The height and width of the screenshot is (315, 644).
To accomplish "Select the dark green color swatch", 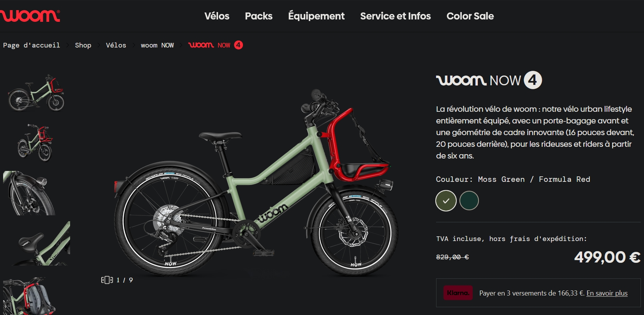I will point(469,201).
